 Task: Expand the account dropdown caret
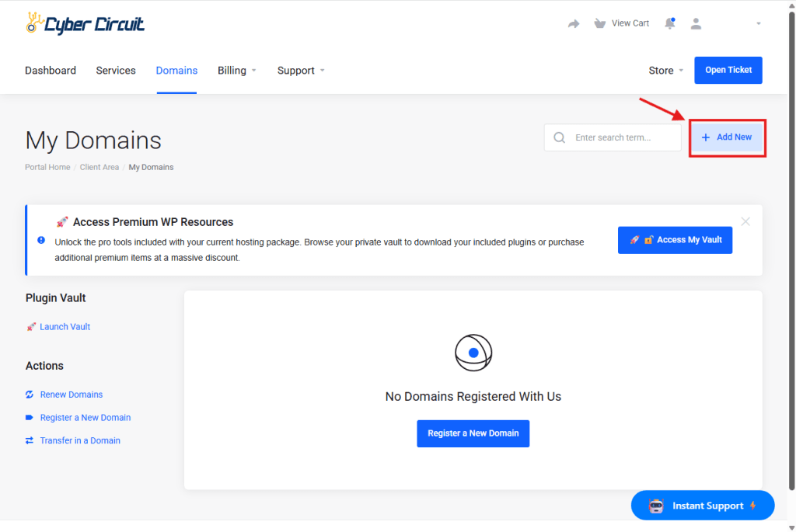[x=758, y=24]
